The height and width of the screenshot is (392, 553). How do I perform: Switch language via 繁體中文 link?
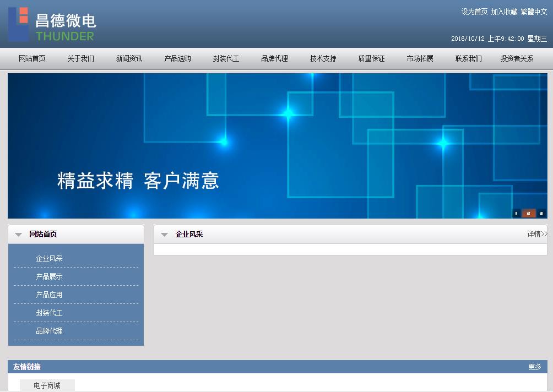pos(534,12)
